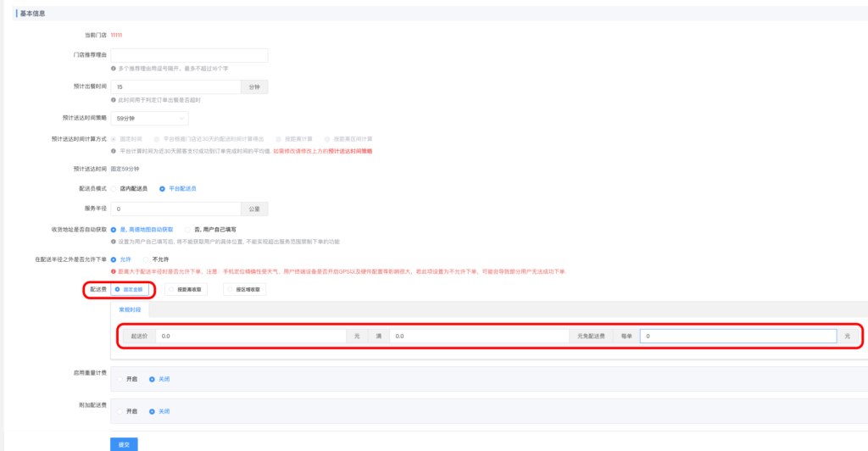Screen dimensions: 868x451
Task: Click info icon beside 设置为用户自己填写后 hint
Action: 114,241
